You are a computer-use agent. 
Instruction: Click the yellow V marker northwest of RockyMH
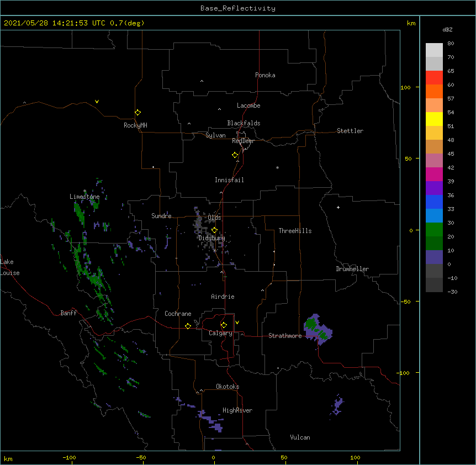pyautogui.click(x=97, y=102)
